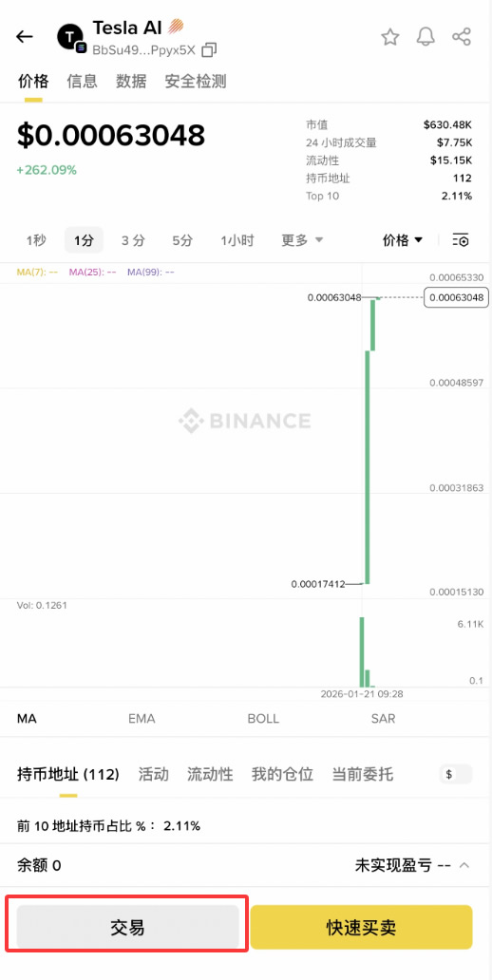Select the 5分 chart interval
Screen dimensions: 492x980
point(182,240)
